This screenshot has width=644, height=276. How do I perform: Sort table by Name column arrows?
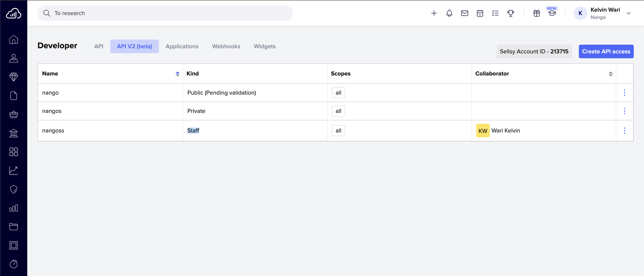[177, 74]
